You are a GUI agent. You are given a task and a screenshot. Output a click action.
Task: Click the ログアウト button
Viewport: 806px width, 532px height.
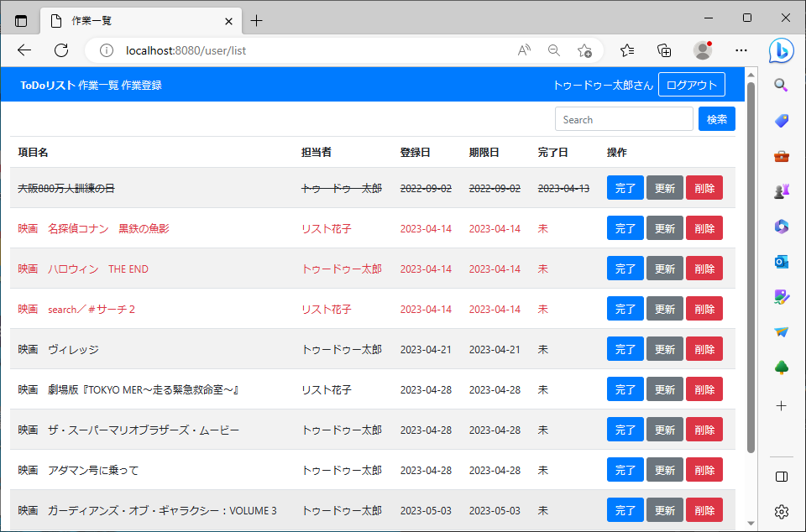pos(691,84)
